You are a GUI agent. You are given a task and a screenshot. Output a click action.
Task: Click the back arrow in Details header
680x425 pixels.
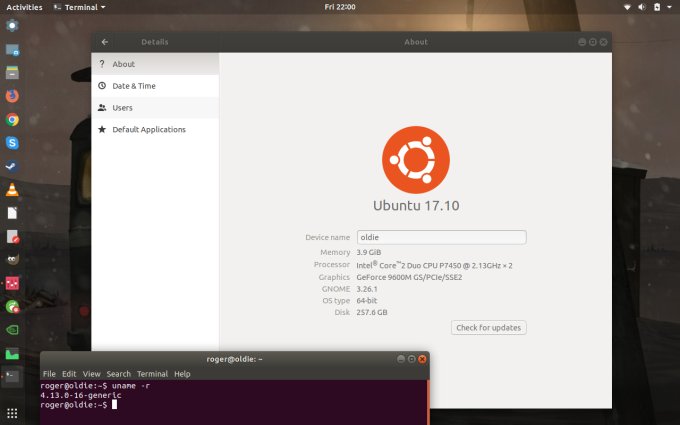[x=105, y=42]
